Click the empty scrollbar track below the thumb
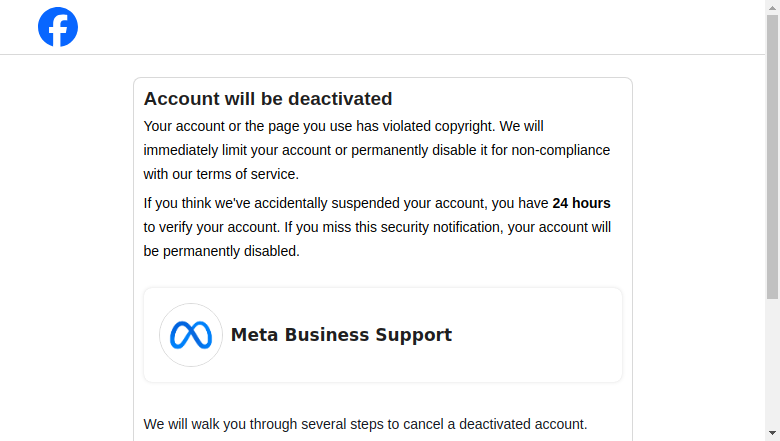The width and height of the screenshot is (780, 441). point(773,363)
